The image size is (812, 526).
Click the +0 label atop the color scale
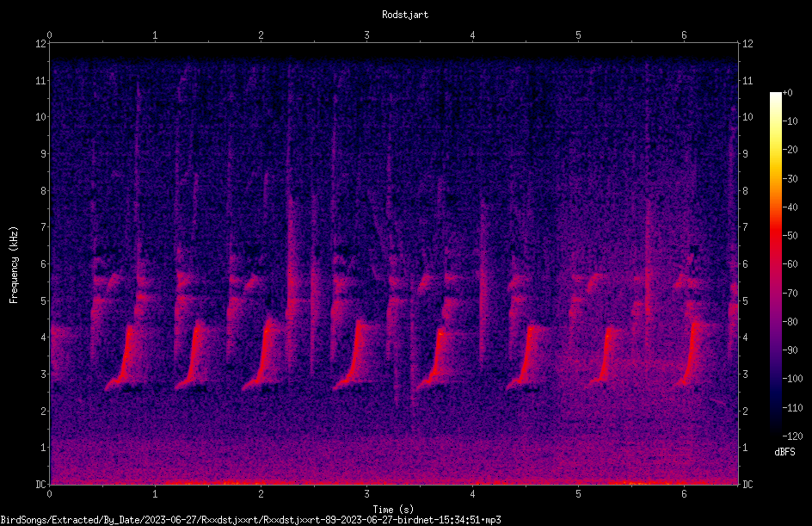pos(787,93)
